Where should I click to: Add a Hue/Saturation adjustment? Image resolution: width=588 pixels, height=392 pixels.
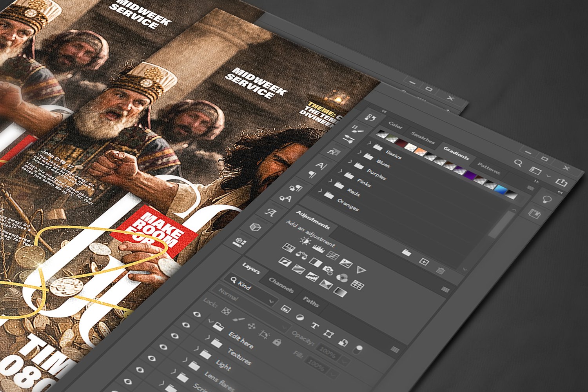(x=289, y=248)
